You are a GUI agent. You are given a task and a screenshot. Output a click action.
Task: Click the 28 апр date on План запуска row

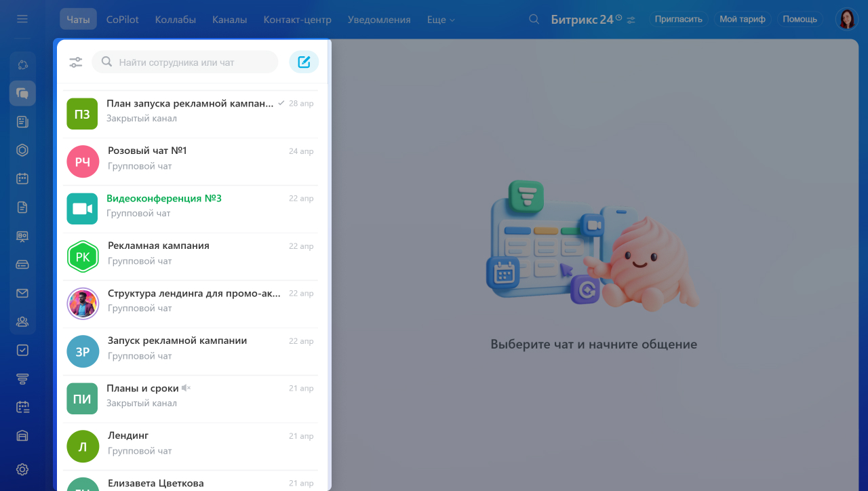(301, 104)
